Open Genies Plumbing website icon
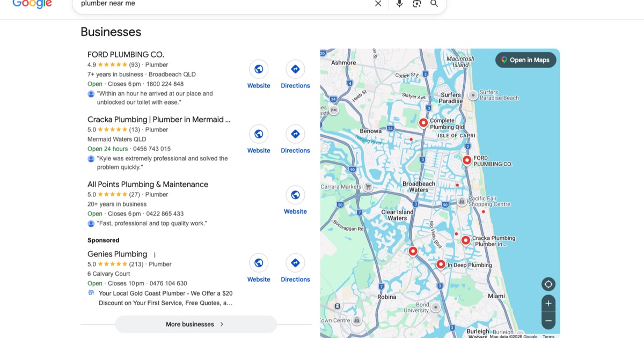Image resolution: width=644 pixels, height=338 pixels. 259,263
